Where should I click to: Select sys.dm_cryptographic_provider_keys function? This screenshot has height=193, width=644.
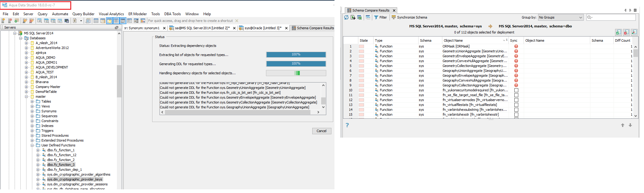[75, 179]
